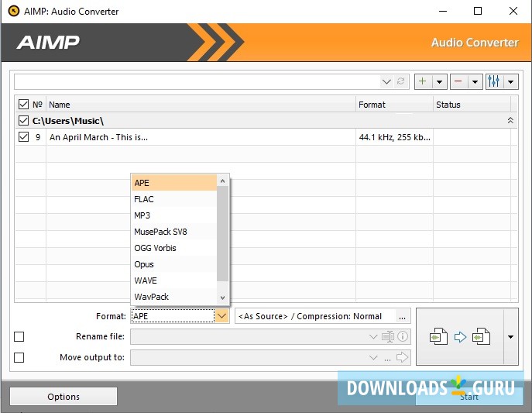
Task: Click the red minus remove files icon
Action: coord(458,81)
